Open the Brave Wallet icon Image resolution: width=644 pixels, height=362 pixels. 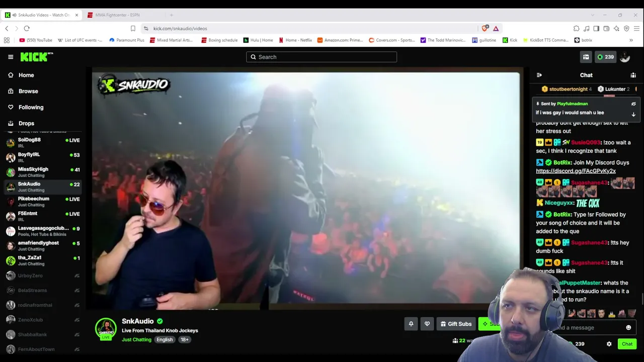point(606,29)
